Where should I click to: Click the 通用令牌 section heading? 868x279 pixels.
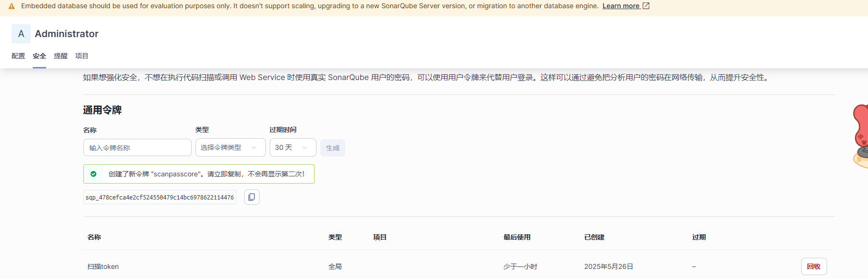click(102, 110)
